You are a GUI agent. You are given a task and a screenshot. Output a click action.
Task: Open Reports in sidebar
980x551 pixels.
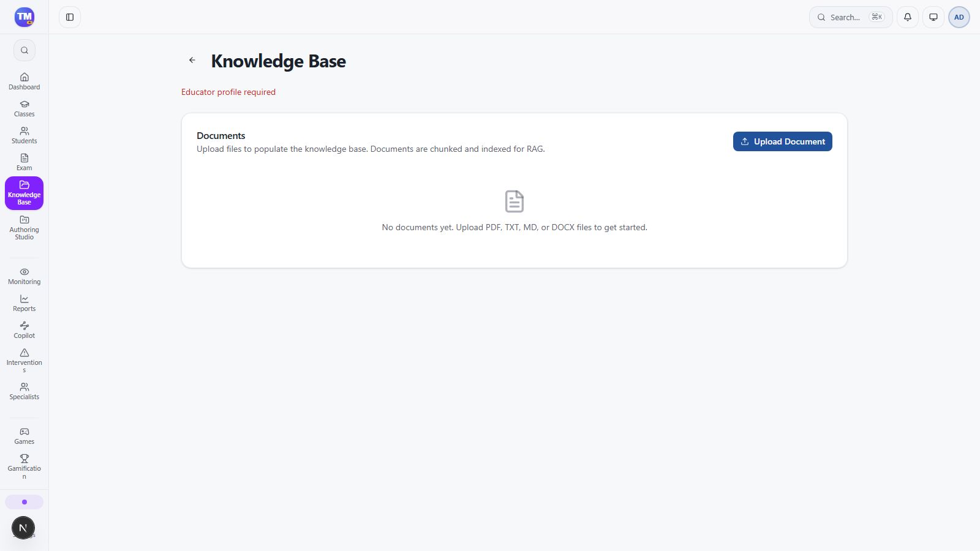24,303
